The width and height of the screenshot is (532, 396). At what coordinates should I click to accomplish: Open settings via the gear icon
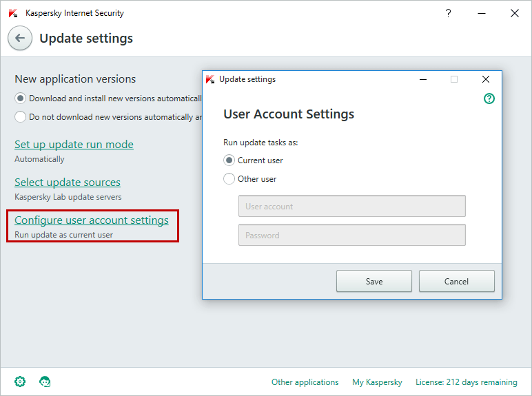(x=20, y=382)
